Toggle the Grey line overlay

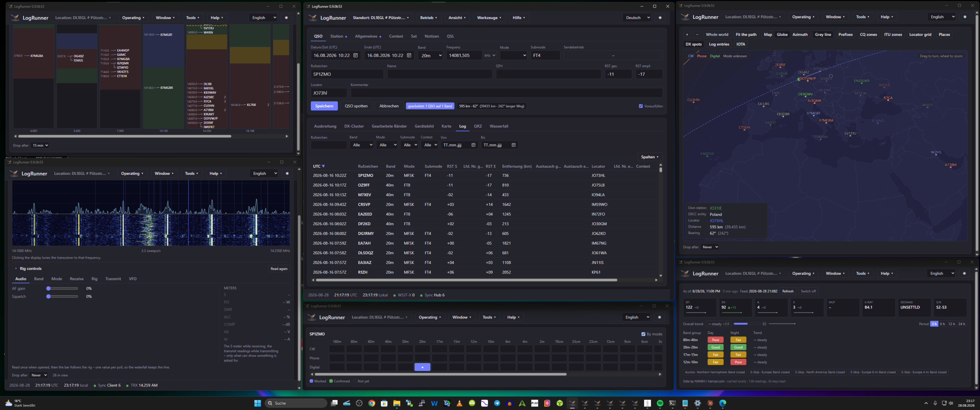click(x=823, y=34)
